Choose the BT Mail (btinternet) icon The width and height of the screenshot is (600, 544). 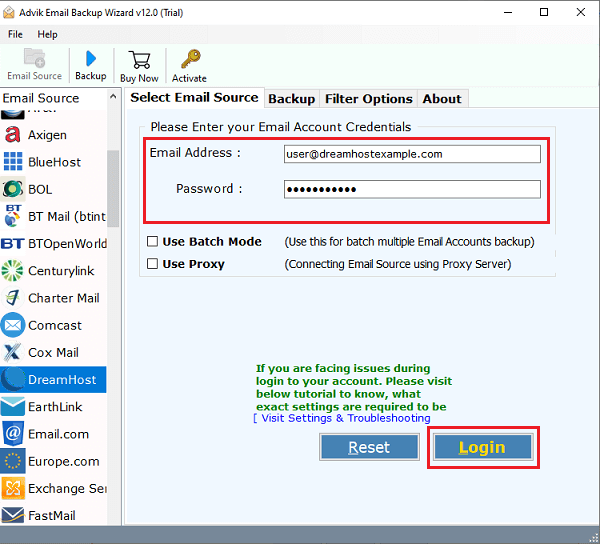click(x=13, y=216)
